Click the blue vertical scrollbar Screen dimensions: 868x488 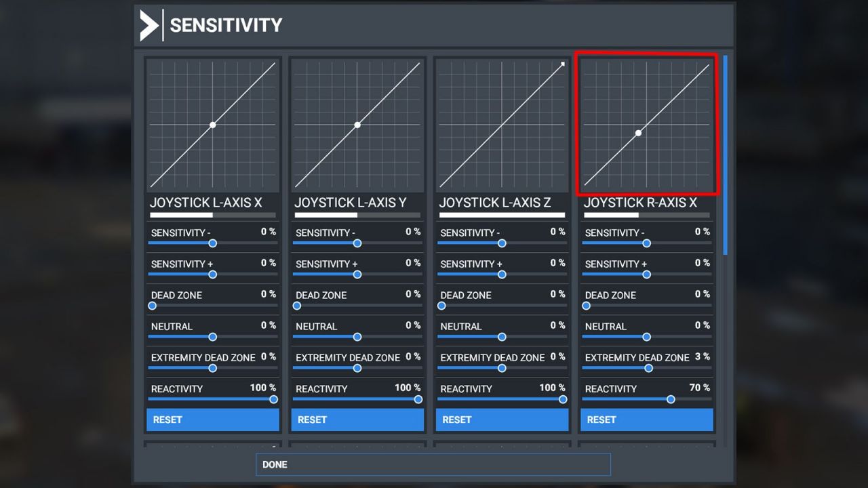pos(726,155)
